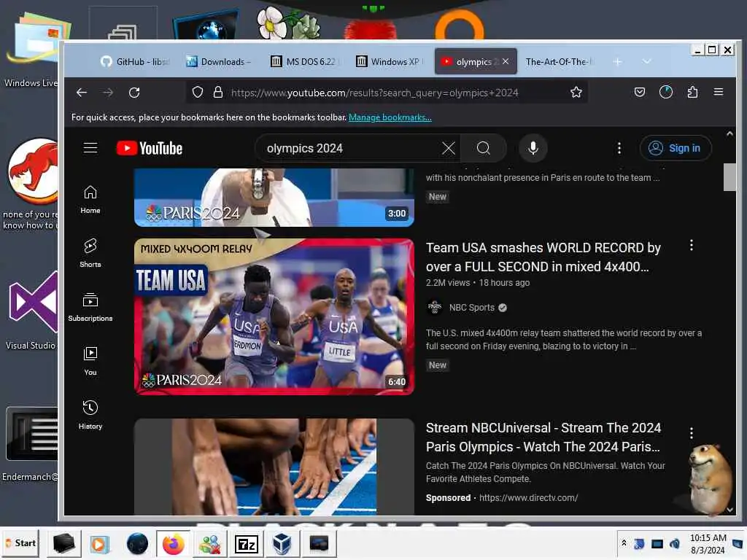Open Home in the YouTube sidebar
Viewport: 747px width, 560px height.
point(90,200)
